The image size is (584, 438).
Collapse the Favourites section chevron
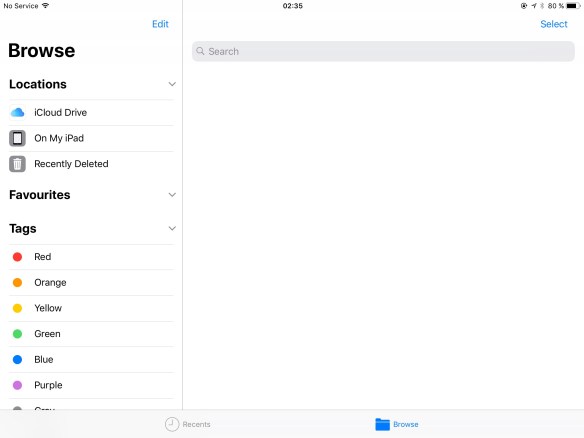(x=172, y=195)
